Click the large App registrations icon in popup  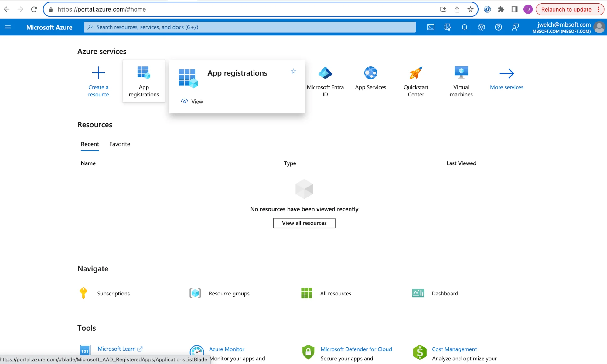click(x=188, y=78)
